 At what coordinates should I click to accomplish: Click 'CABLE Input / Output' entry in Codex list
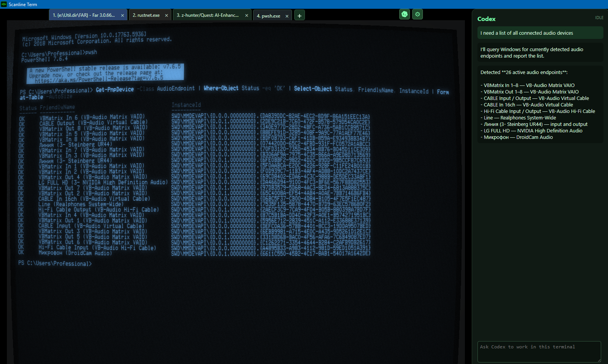point(535,98)
